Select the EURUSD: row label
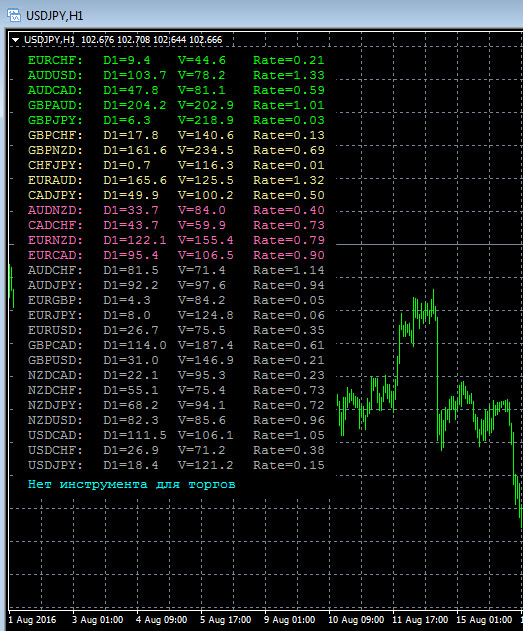 55,330
